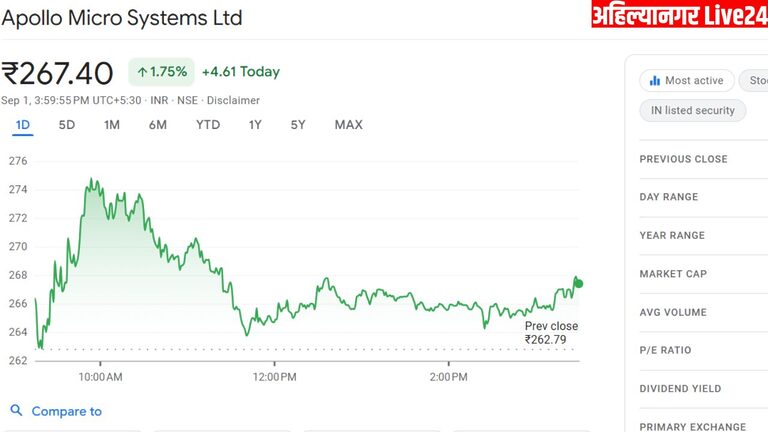Switch to the 1M chart tab
This screenshot has width=768, height=432.
[x=112, y=125]
